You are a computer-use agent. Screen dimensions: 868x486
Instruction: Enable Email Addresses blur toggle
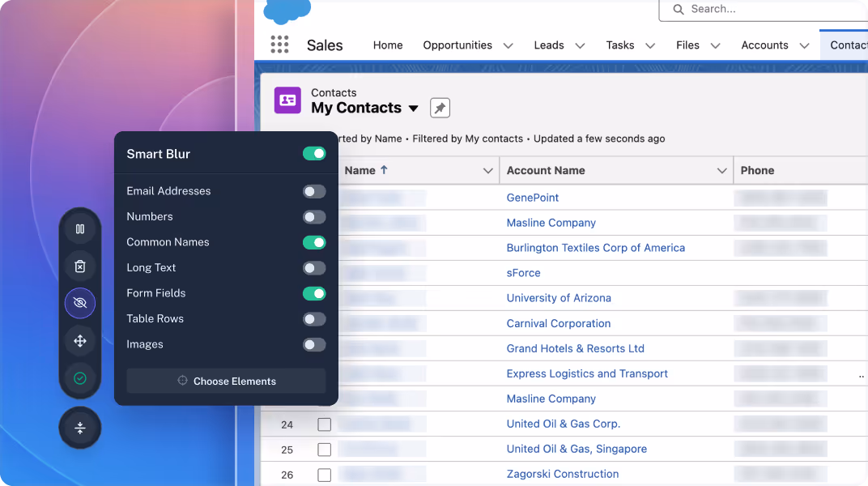point(314,191)
